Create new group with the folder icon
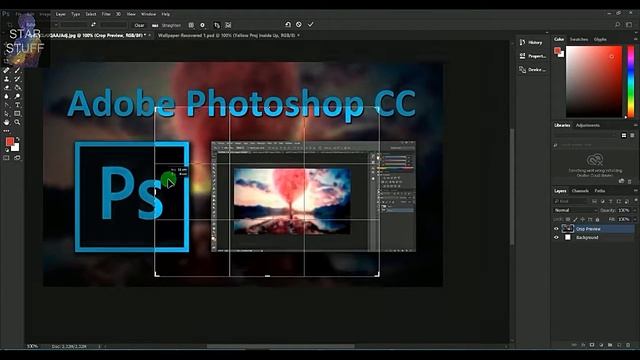The width and height of the screenshot is (640, 360). pos(610,345)
